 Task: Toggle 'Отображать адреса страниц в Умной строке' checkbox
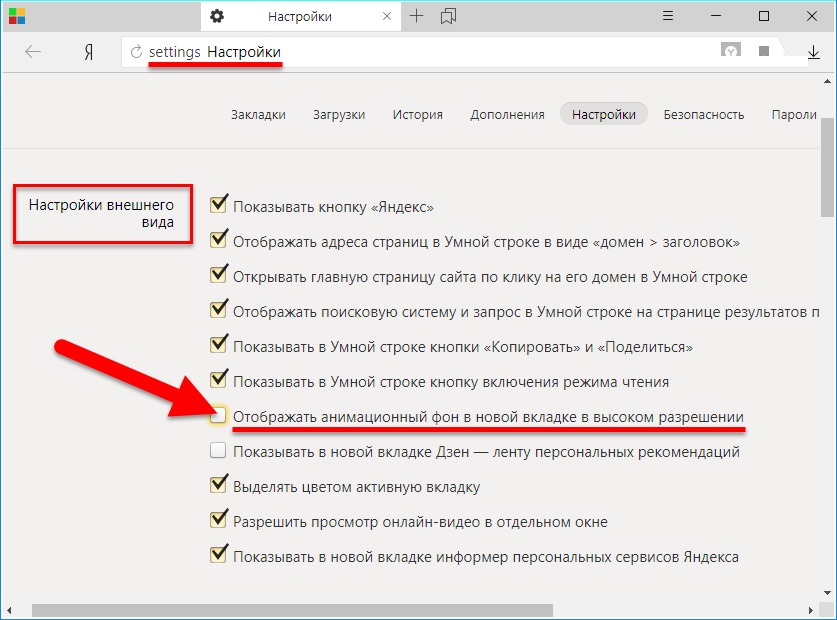tap(218, 240)
